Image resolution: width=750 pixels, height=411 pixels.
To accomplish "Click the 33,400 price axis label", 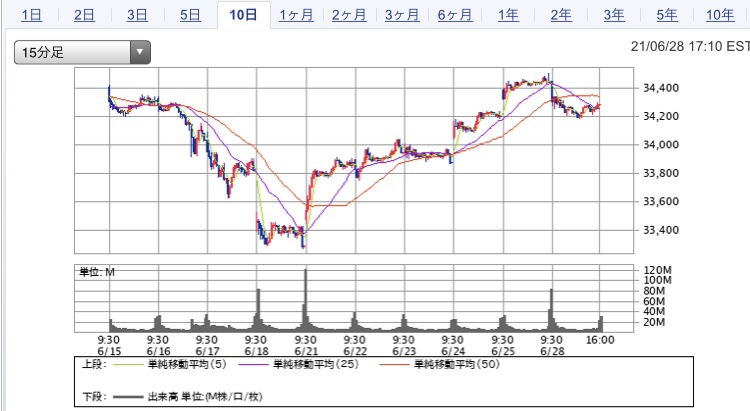I will click(x=661, y=230).
